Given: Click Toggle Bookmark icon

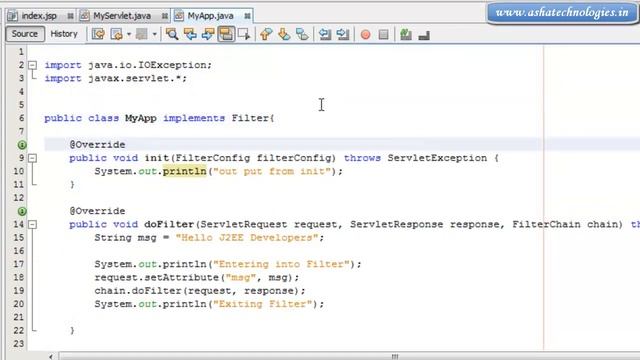Looking at the screenshot, I should pos(302,34).
